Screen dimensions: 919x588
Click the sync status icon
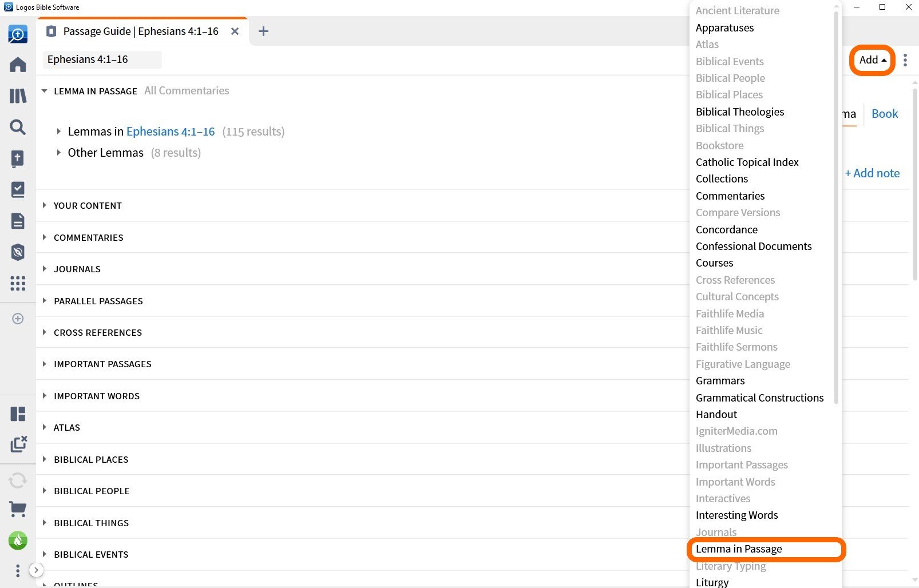18,479
